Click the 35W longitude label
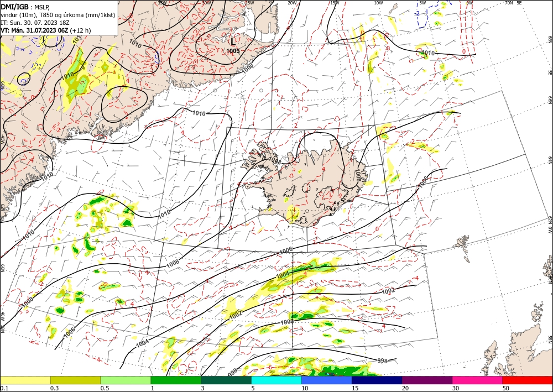 (x=162, y=3)
